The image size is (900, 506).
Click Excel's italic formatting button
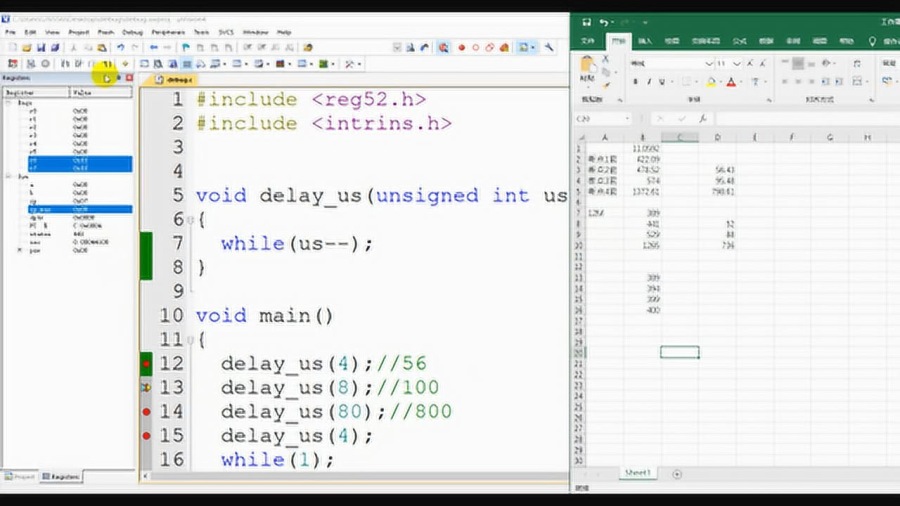coord(649,82)
